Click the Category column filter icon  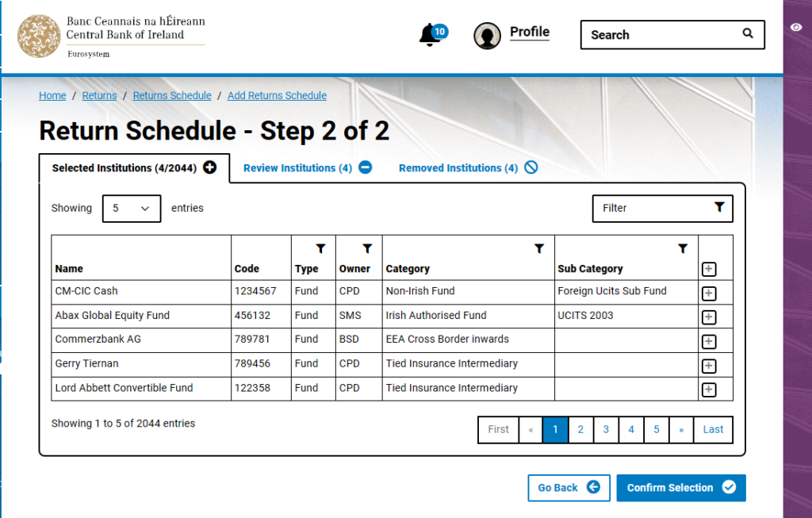[x=539, y=248]
